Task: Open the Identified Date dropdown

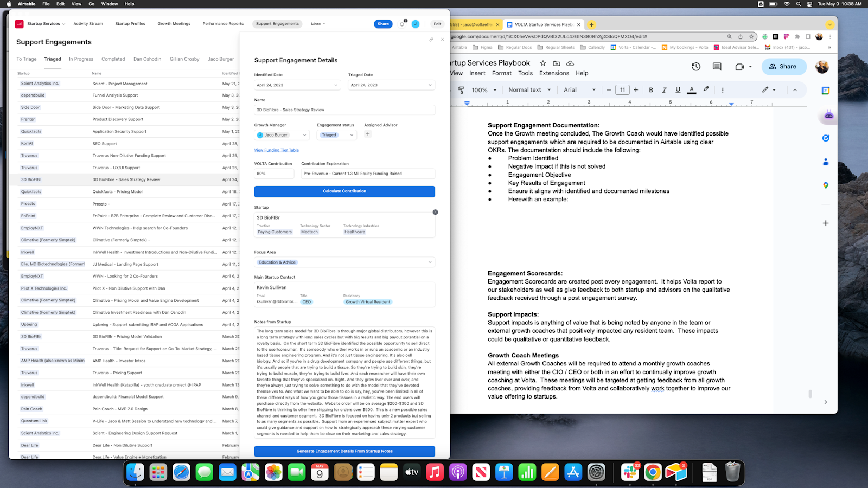Action: pos(297,85)
